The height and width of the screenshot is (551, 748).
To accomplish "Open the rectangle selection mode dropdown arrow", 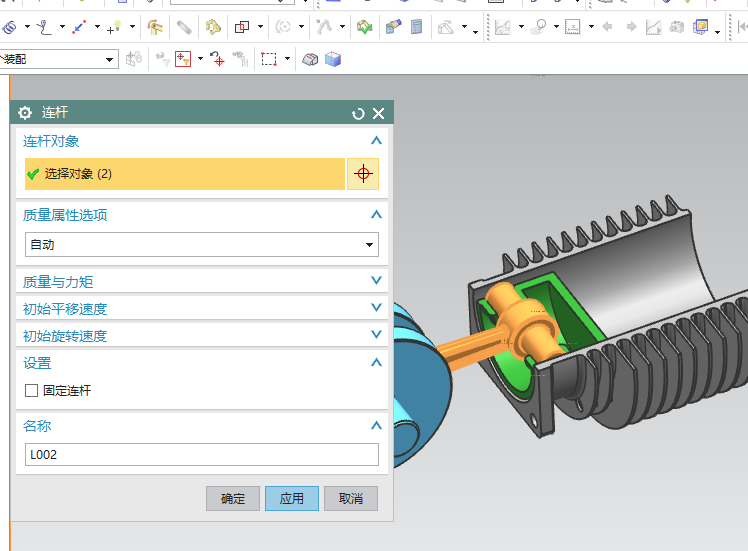I will click(287, 59).
